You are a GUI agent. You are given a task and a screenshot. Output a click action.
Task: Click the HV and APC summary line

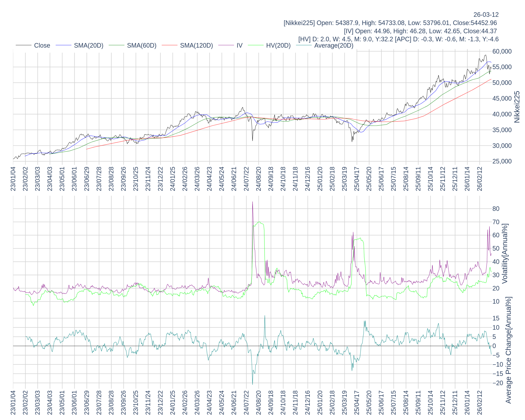coord(398,39)
